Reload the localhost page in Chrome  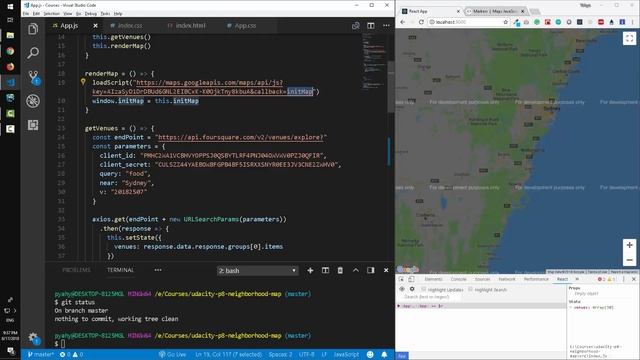[421, 22]
